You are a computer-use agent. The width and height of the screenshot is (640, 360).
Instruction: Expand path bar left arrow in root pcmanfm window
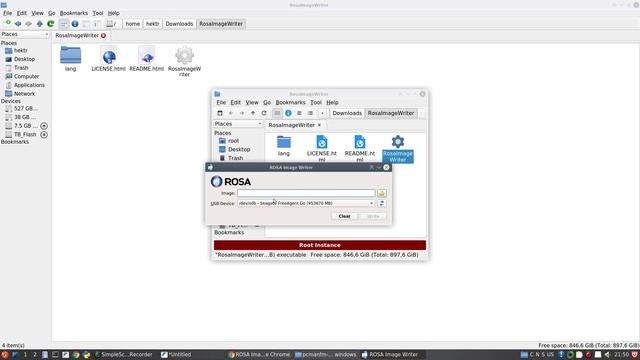tap(322, 113)
